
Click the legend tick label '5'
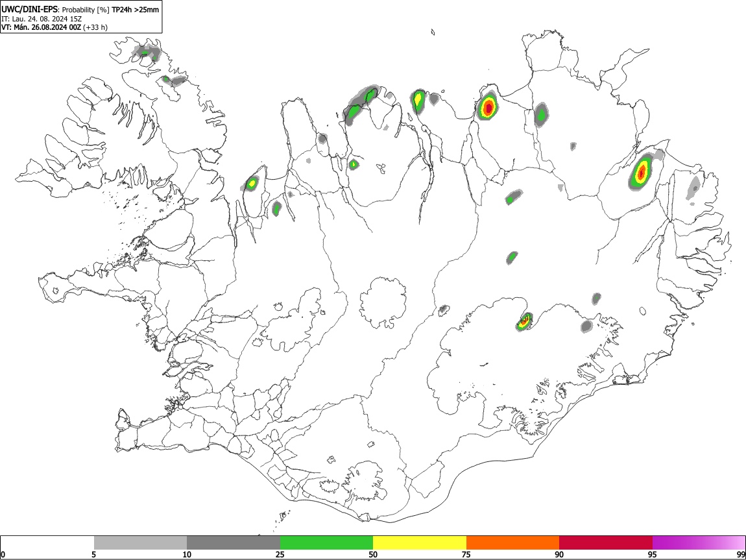(x=93, y=554)
